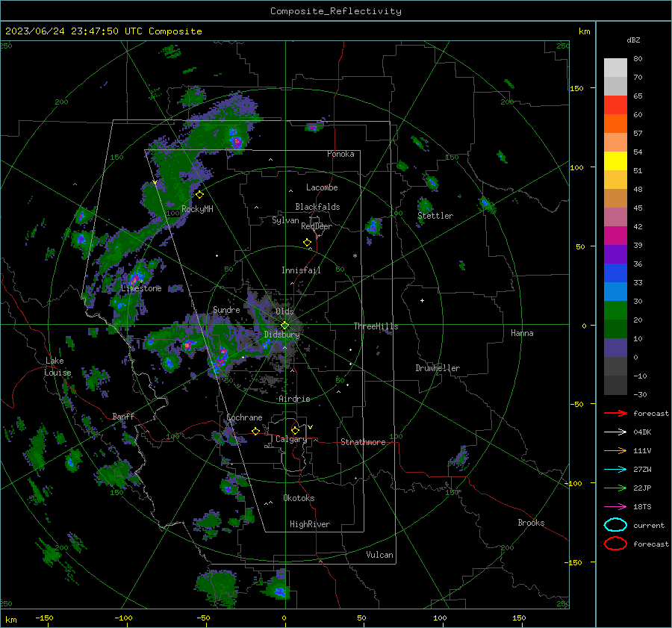Click the 04DK legend text

tap(642, 432)
